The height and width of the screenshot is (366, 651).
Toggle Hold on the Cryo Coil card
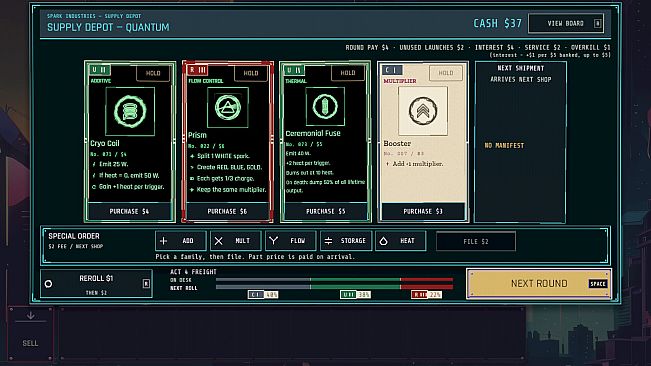[153, 73]
